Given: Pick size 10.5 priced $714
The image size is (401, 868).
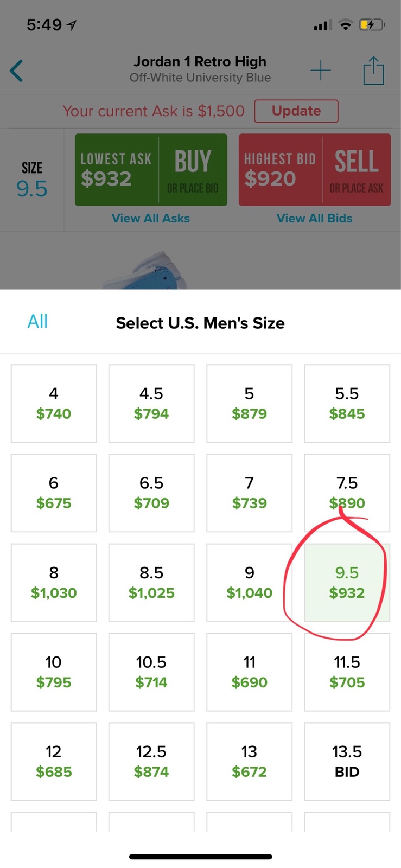Looking at the screenshot, I should (151, 672).
